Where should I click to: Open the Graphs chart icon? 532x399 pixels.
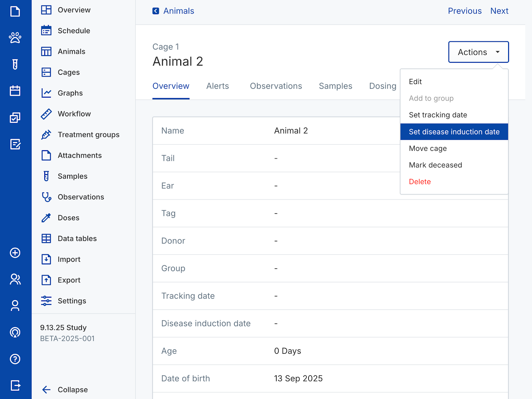tap(46, 93)
